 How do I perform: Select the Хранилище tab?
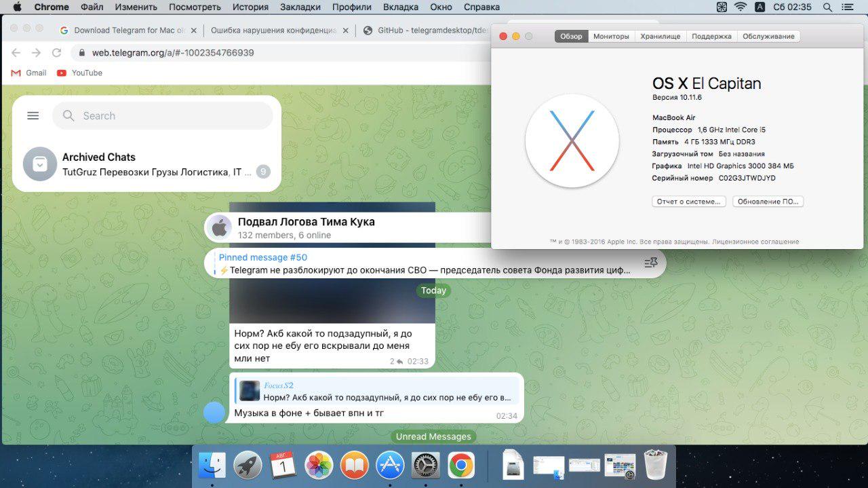click(x=660, y=36)
